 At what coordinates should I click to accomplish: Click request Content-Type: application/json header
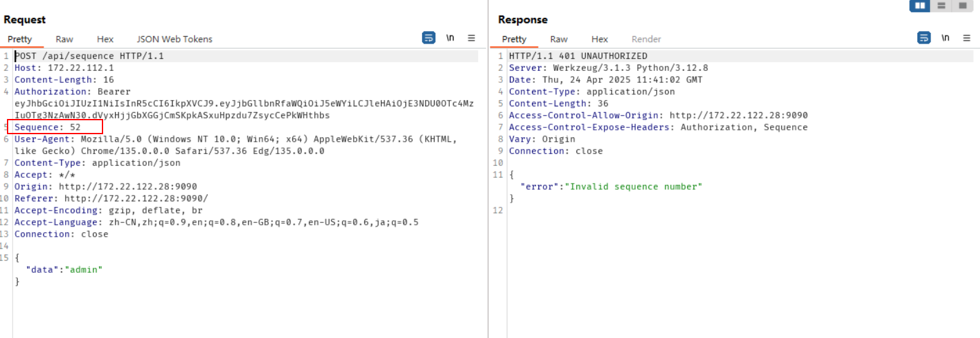click(x=97, y=163)
